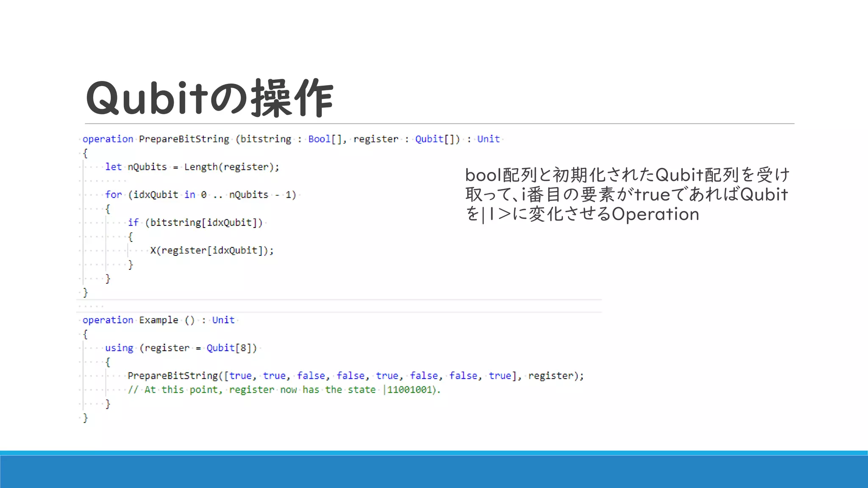
Task: Click the 'let nQubits = Length(register);' line
Action: 192,167
